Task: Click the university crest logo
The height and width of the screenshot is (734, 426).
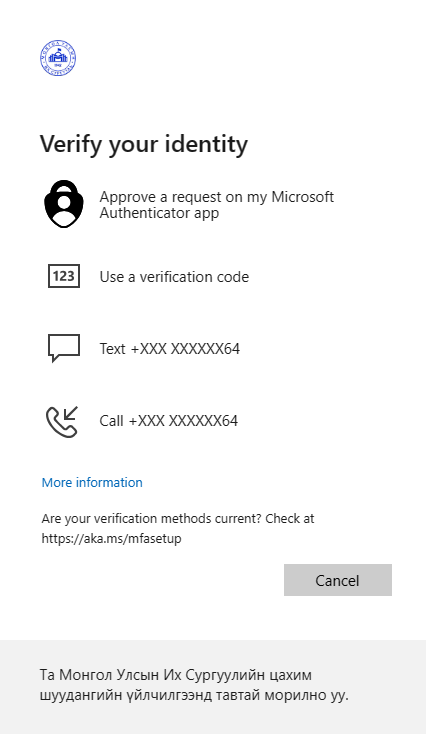Action: coord(58,58)
